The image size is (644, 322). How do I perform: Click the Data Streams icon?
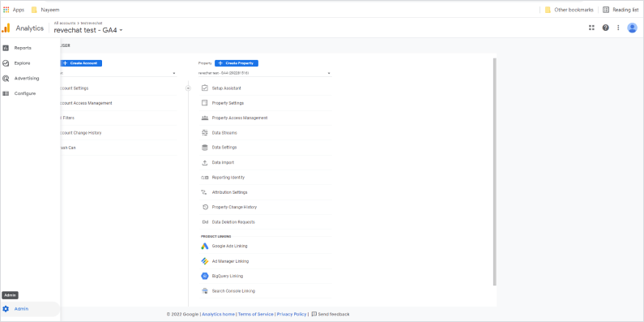pyautogui.click(x=205, y=133)
